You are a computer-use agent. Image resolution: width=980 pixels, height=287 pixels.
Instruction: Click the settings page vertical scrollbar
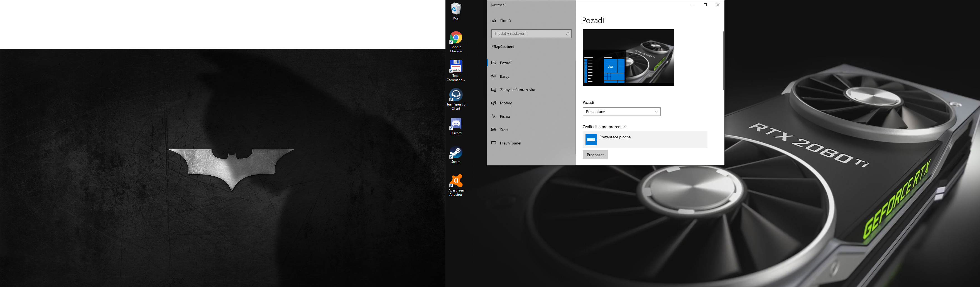point(723,61)
